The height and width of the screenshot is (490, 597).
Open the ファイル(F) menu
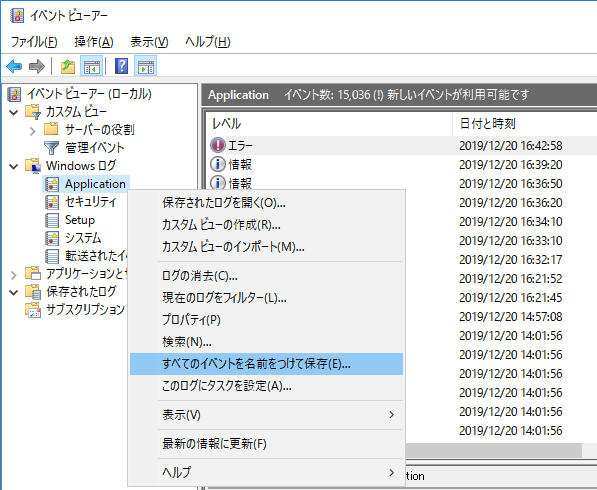34,41
